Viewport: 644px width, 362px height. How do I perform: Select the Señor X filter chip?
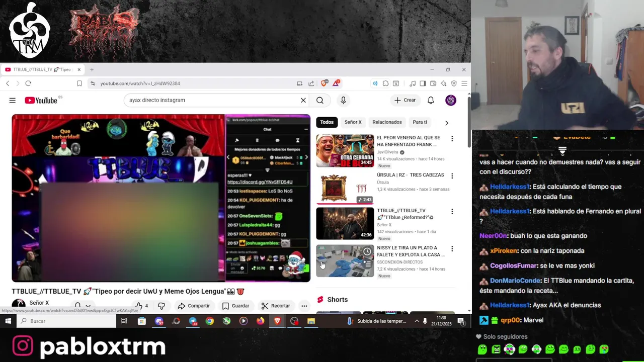(353, 122)
